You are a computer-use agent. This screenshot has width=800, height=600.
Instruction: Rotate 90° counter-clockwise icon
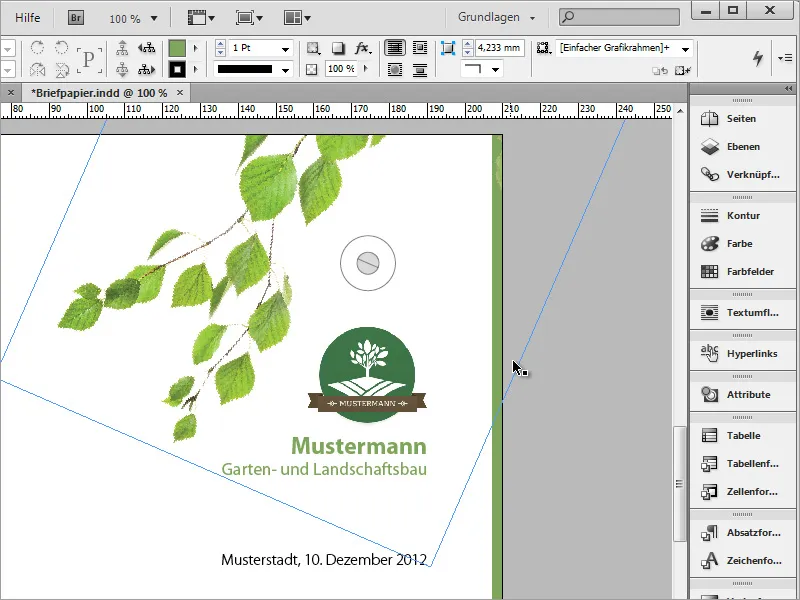[61, 48]
